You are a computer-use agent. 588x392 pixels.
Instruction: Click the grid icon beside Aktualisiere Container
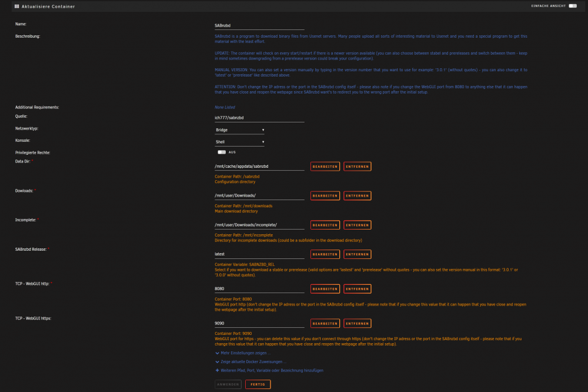click(17, 6)
